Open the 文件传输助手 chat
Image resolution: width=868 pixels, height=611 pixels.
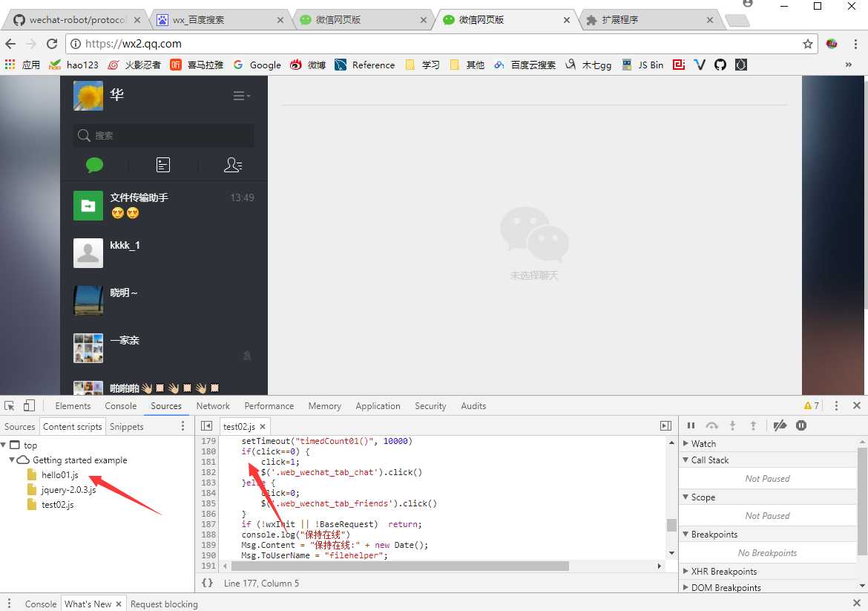click(164, 206)
